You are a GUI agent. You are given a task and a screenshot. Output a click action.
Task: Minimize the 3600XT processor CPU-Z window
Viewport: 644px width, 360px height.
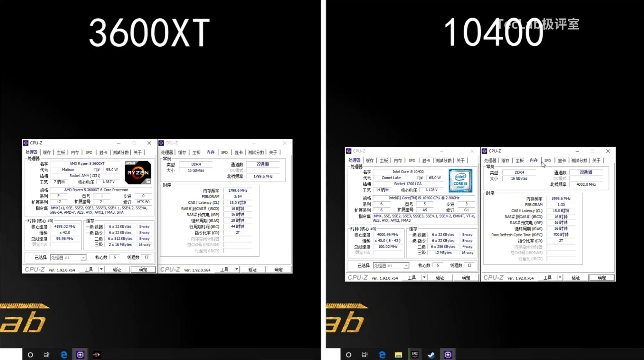pos(119,143)
